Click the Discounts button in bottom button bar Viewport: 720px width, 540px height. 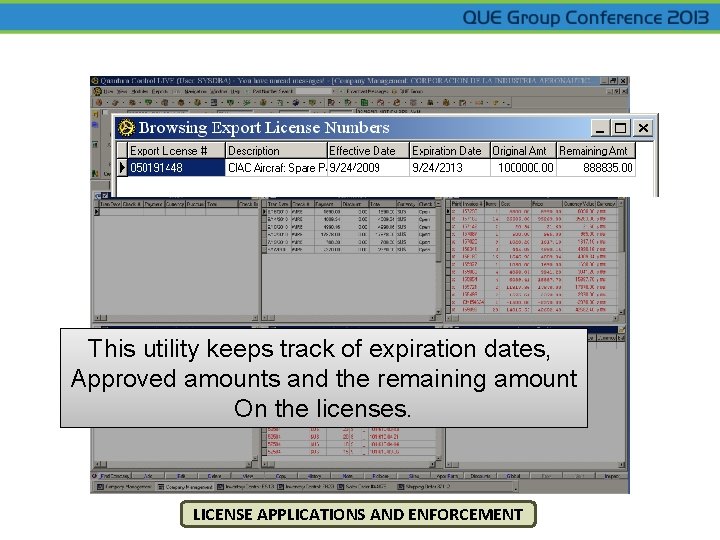click(480, 476)
